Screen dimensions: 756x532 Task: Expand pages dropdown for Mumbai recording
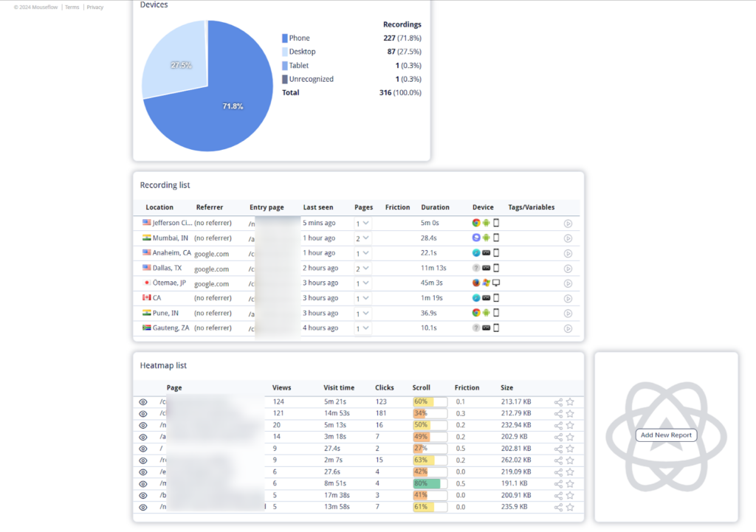[x=362, y=238]
